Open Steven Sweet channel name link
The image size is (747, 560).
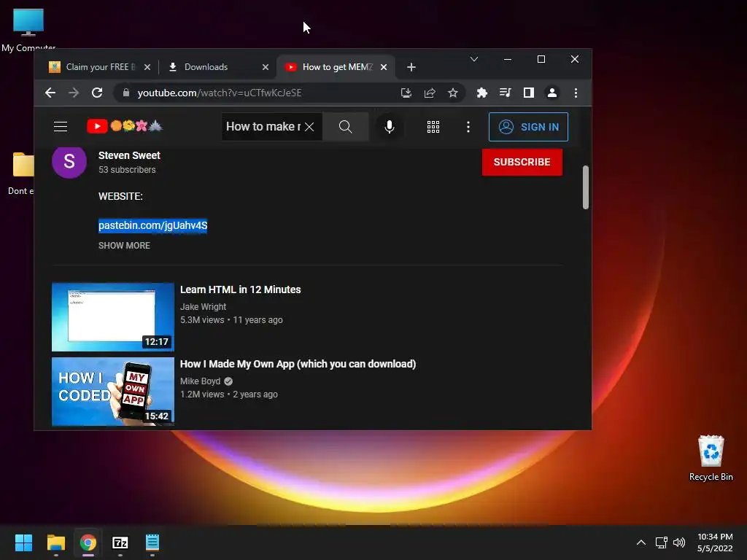tap(129, 155)
